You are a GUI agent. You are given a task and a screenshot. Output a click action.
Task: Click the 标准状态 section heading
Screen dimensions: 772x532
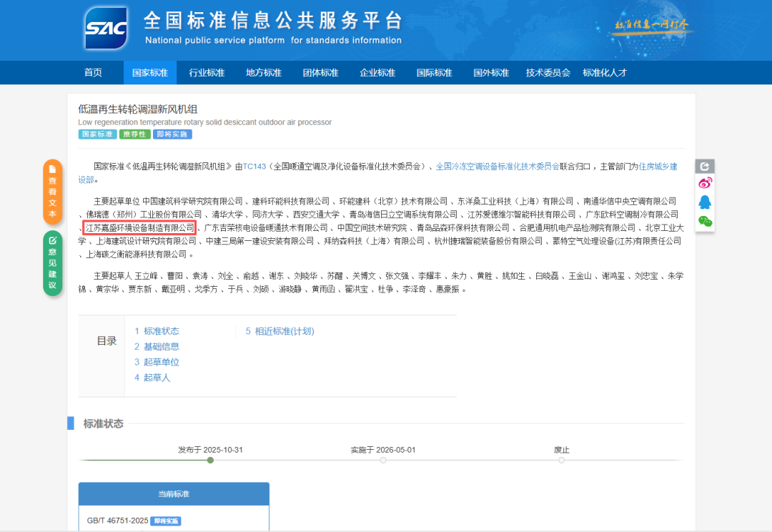103,423
